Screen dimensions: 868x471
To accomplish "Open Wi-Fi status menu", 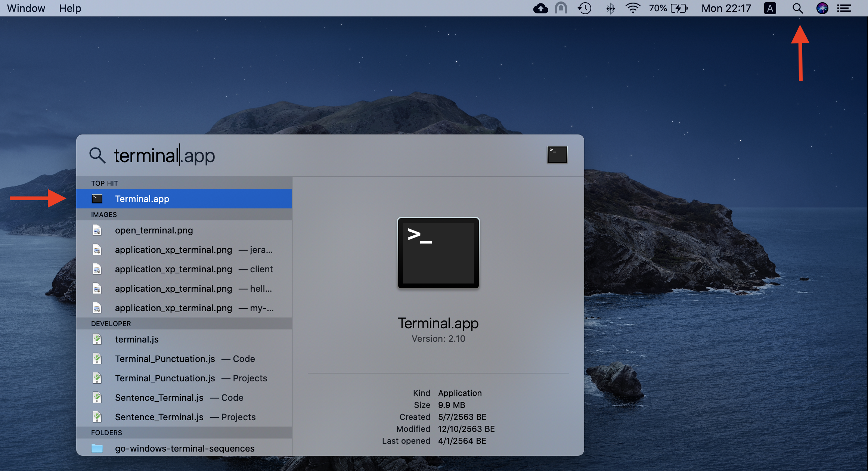I will 633,8.
